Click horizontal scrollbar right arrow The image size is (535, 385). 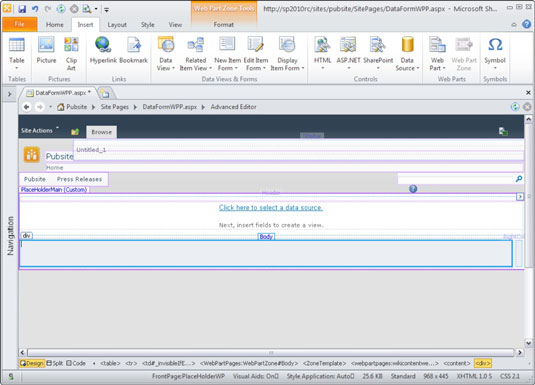pos(520,352)
